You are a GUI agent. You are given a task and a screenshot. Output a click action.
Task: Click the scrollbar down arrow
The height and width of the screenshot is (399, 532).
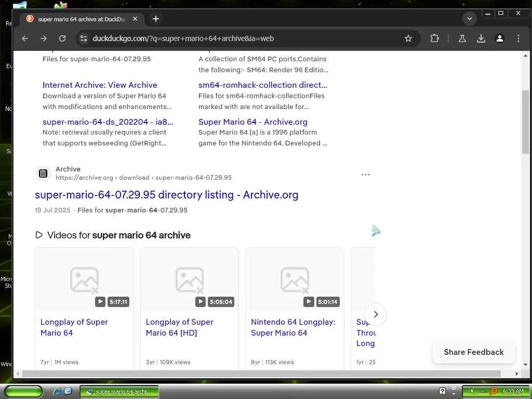point(526,365)
